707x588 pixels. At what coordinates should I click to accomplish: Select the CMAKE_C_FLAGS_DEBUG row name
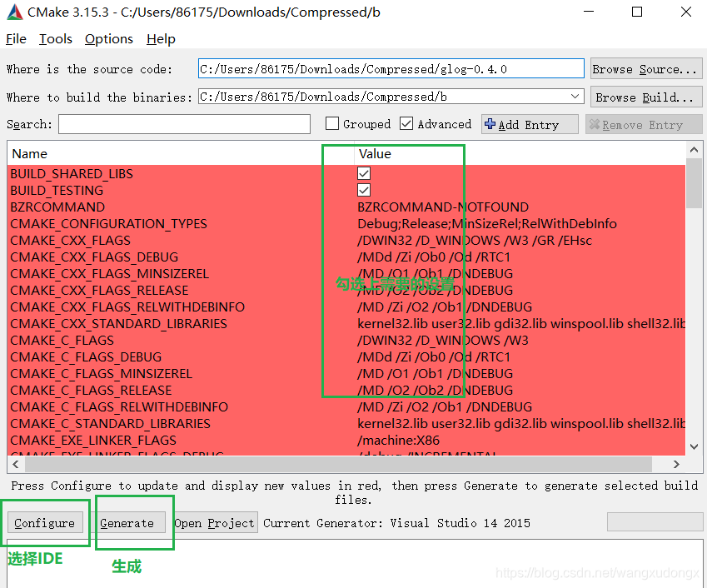coord(86,357)
